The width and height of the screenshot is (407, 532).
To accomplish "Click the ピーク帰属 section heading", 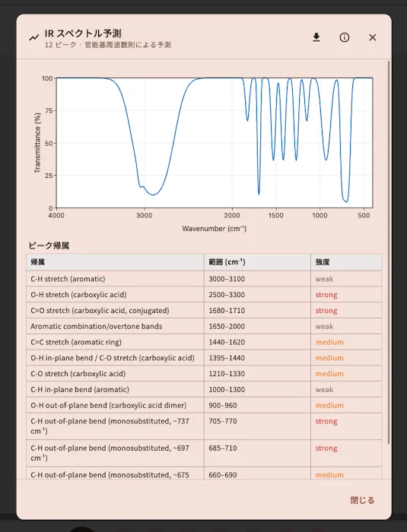I will 49,245.
